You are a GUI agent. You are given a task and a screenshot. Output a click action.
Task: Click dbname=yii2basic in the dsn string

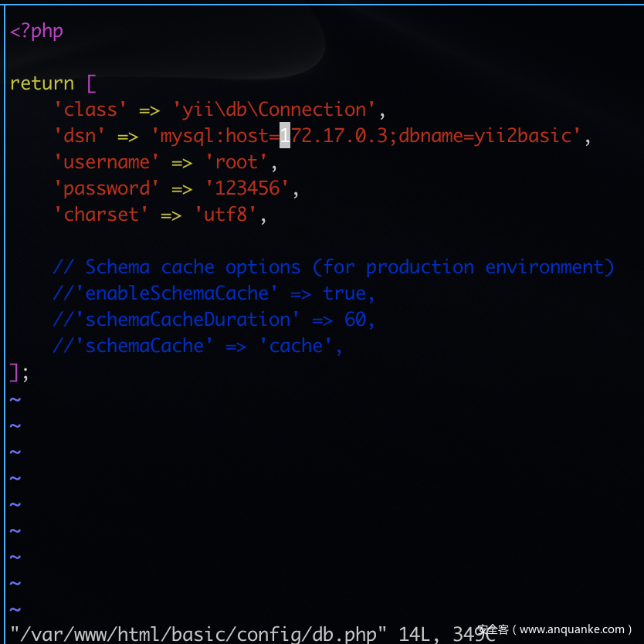pyautogui.click(x=485, y=136)
